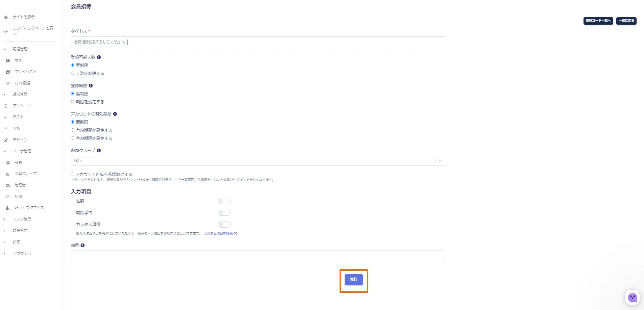
Task: Click the envelope icon for 招待
Action: click(x=8, y=197)
